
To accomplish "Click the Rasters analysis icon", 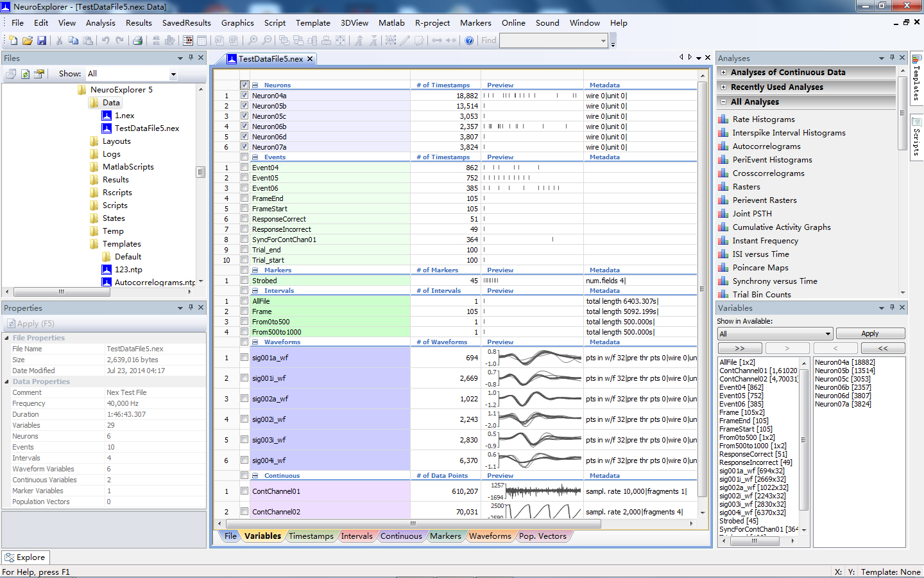I will coord(723,187).
